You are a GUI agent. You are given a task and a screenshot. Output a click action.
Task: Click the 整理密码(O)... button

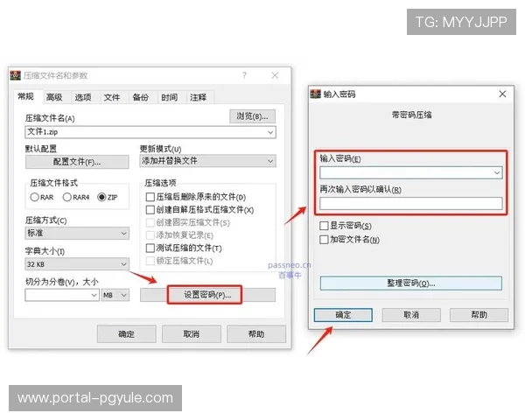tap(411, 283)
